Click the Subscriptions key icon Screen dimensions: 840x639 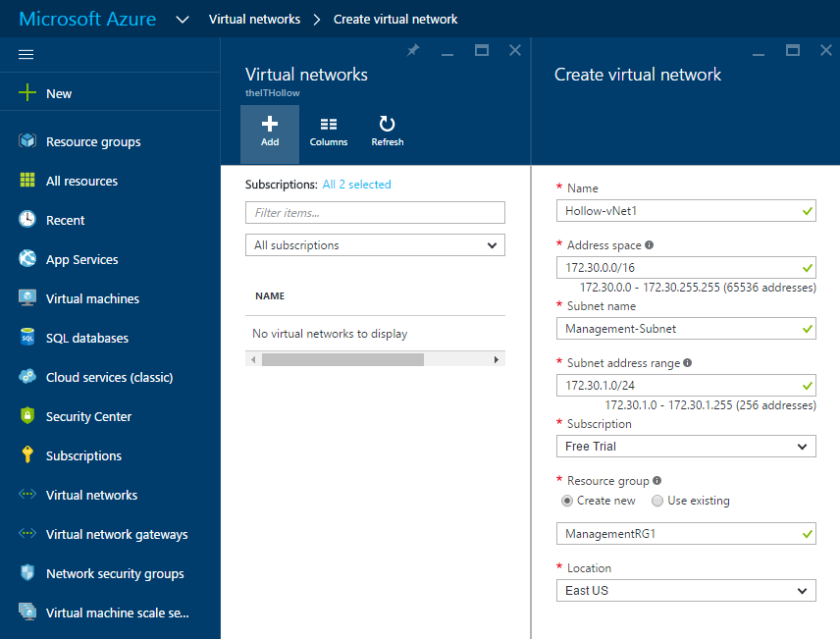[x=27, y=455]
